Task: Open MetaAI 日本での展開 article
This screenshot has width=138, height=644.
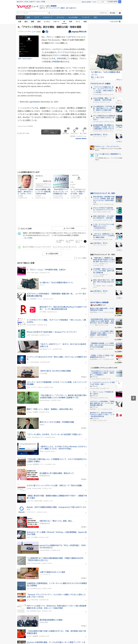Action: 56,508
